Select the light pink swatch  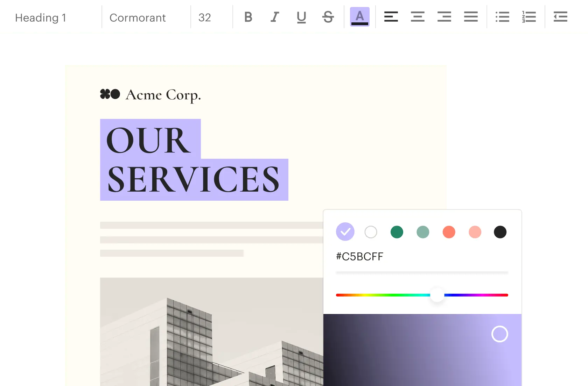[x=475, y=232]
